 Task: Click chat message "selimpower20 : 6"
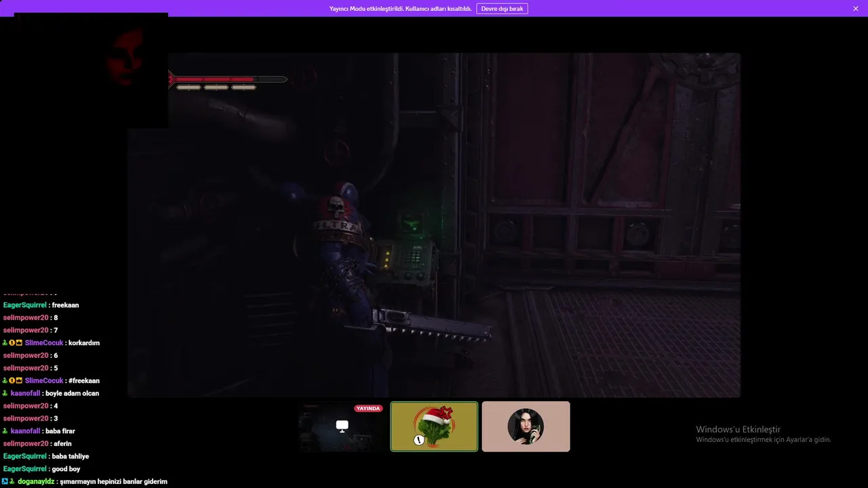pos(31,356)
